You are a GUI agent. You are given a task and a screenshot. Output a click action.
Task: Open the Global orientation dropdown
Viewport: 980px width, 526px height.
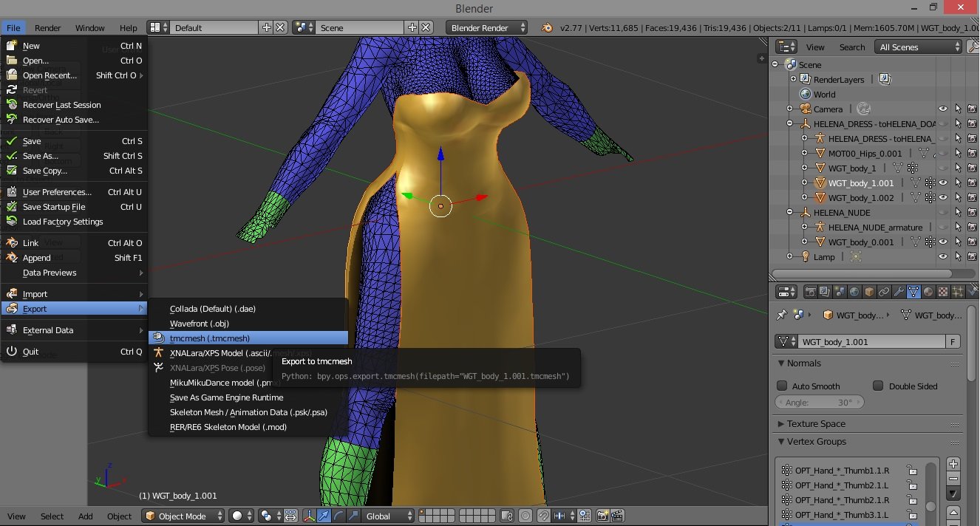tap(389, 516)
